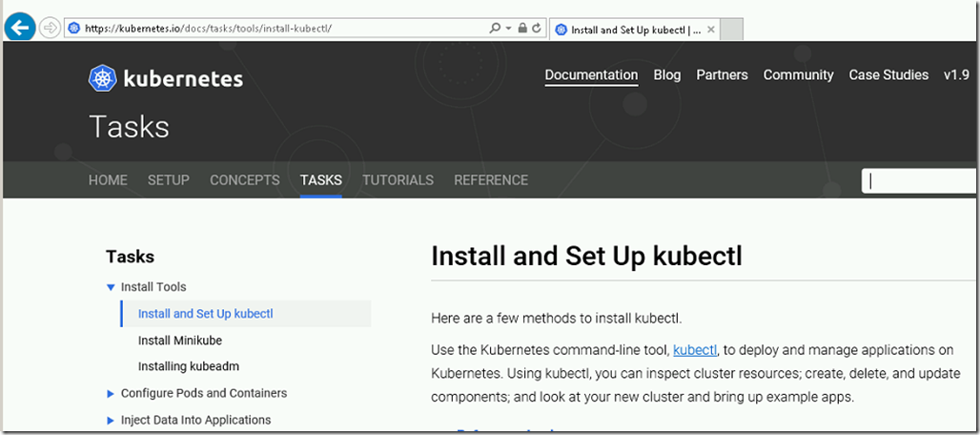The width and height of the screenshot is (980, 435).
Task: Open the Community nav link
Action: [x=798, y=75]
